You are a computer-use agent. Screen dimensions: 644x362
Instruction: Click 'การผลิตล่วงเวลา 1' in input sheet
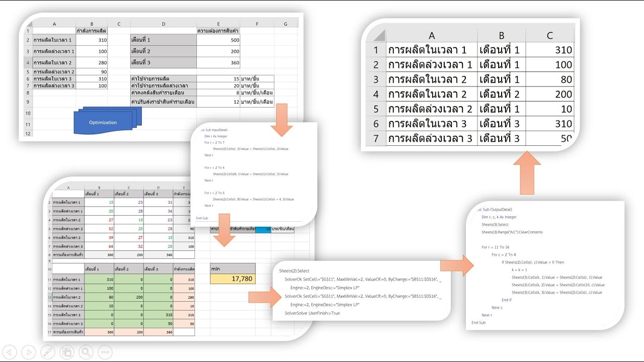[54, 51]
